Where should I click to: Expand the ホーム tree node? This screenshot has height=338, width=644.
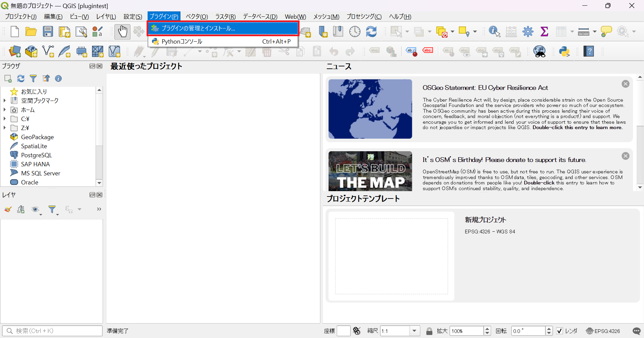pos(4,109)
